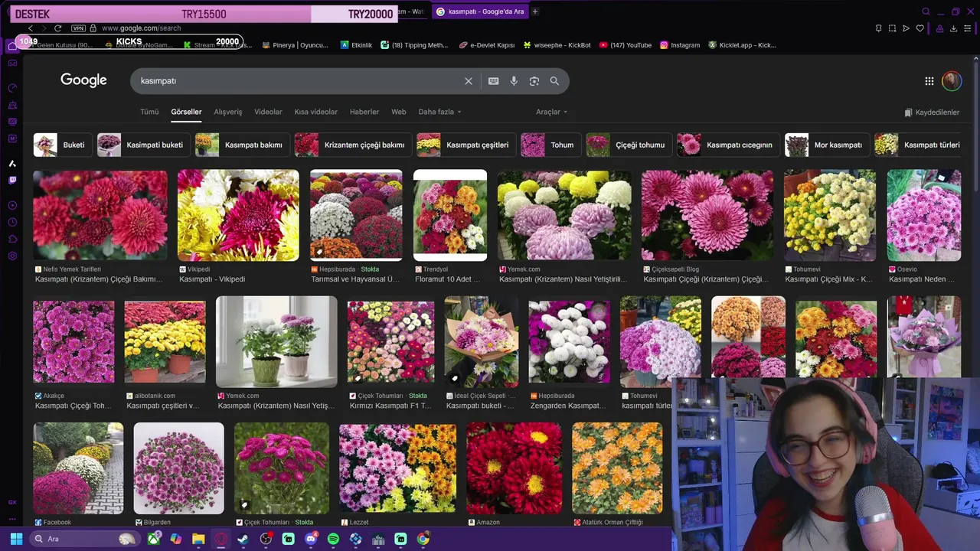Add the page to bookmarks with the heart icon

[920, 28]
